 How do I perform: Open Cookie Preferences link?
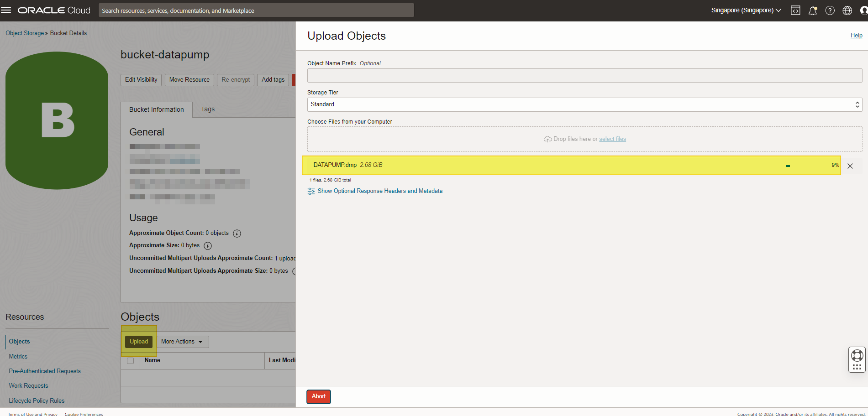point(84,414)
